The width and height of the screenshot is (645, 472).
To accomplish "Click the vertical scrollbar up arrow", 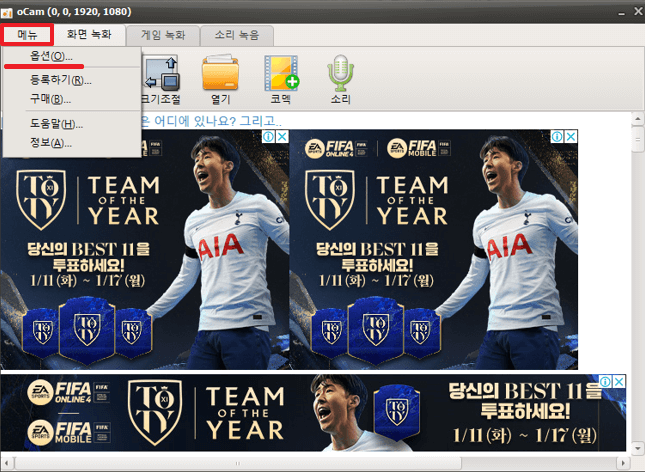I will click(x=638, y=119).
